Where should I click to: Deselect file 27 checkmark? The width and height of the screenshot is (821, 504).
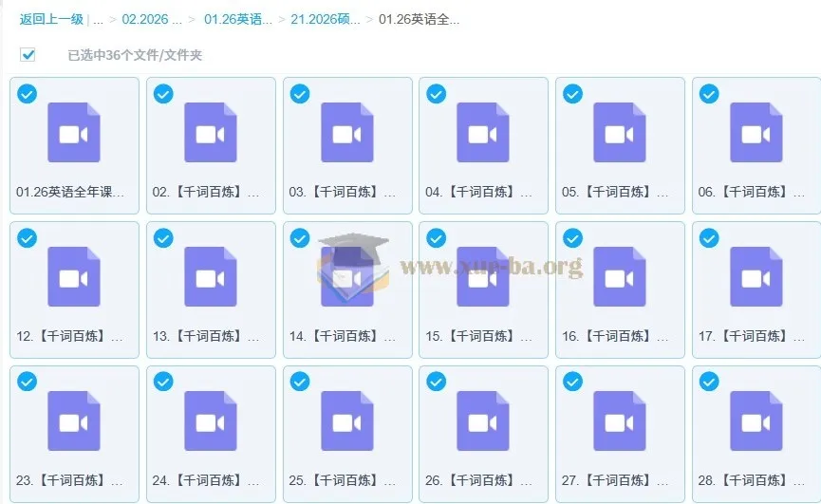573,382
